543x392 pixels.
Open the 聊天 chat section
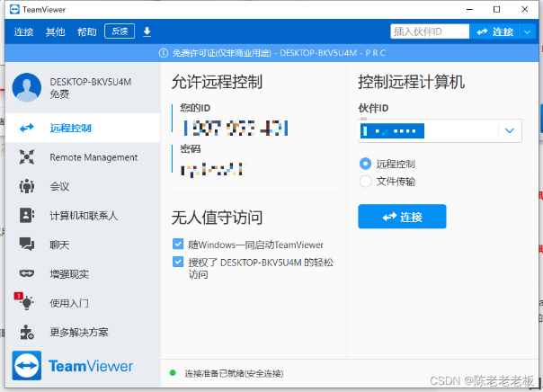[x=83, y=245]
